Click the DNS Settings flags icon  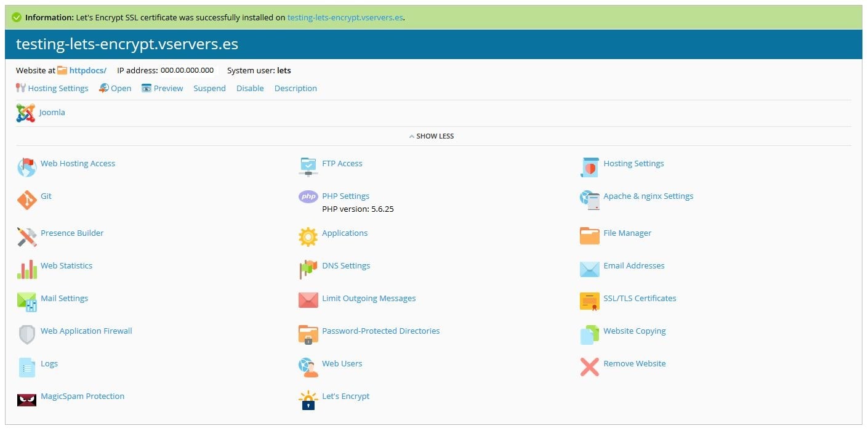click(x=308, y=269)
